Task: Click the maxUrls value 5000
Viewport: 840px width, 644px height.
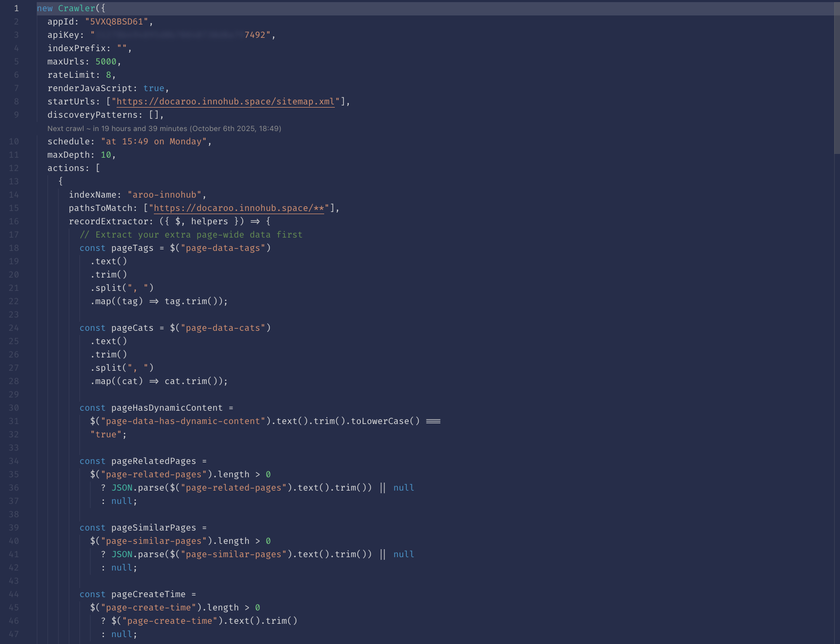Action: (106, 62)
